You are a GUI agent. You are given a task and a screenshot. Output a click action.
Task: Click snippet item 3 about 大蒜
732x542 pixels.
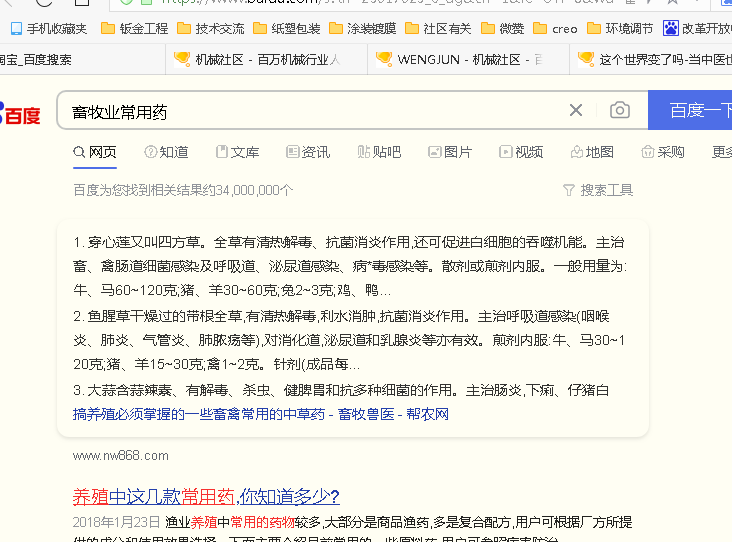pyautogui.click(x=341, y=390)
